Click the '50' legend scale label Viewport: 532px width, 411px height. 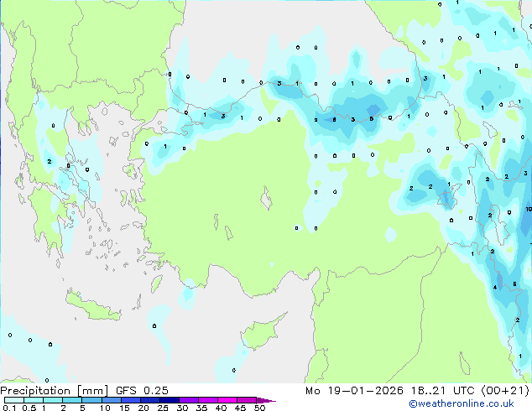click(x=260, y=408)
